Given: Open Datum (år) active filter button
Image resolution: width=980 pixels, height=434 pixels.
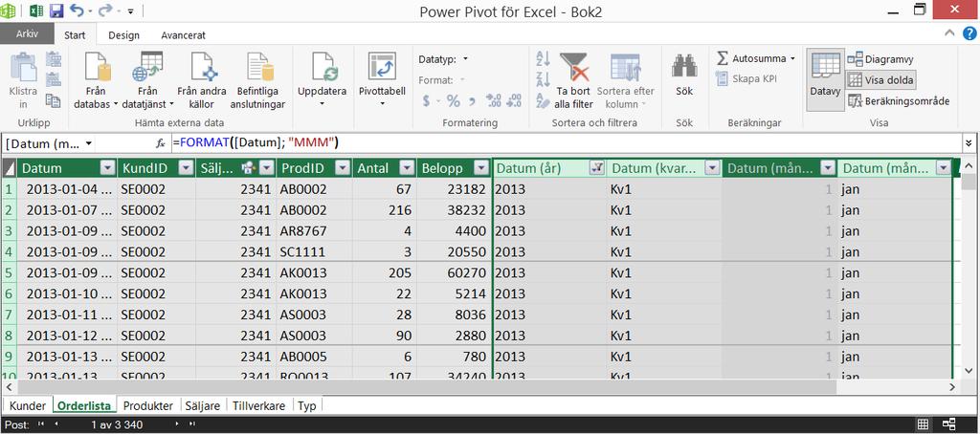Looking at the screenshot, I should pos(597,168).
